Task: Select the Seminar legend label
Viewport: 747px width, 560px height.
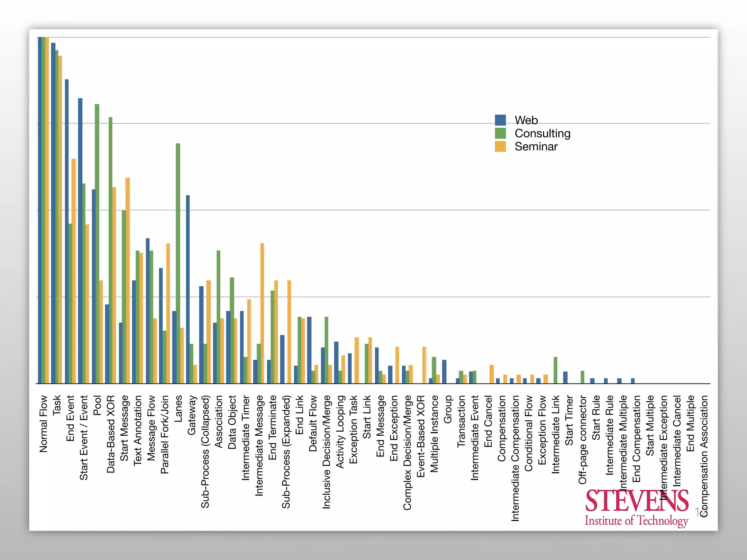Action: 536,146
